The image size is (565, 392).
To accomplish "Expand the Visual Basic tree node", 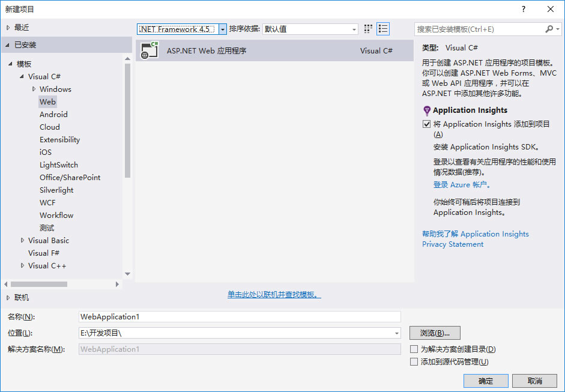I will [x=22, y=240].
